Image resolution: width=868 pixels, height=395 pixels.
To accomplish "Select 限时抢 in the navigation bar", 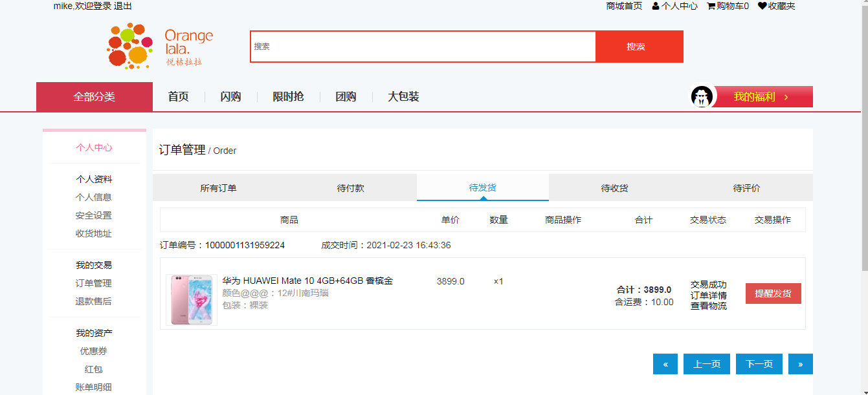I will point(288,97).
